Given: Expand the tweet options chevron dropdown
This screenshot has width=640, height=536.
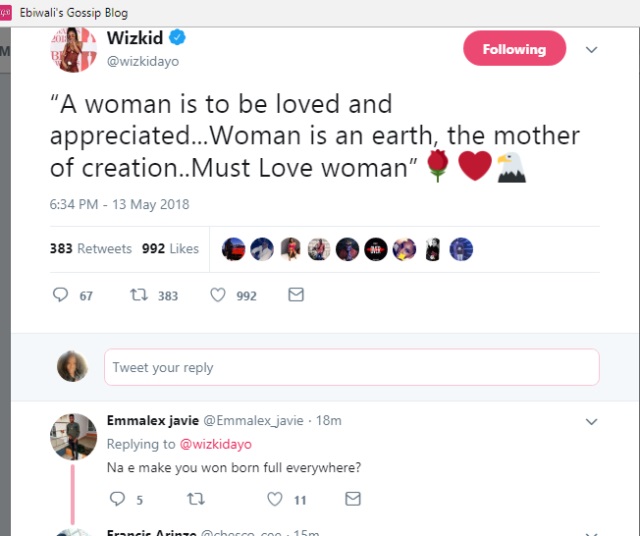Looking at the screenshot, I should pyautogui.click(x=591, y=49).
